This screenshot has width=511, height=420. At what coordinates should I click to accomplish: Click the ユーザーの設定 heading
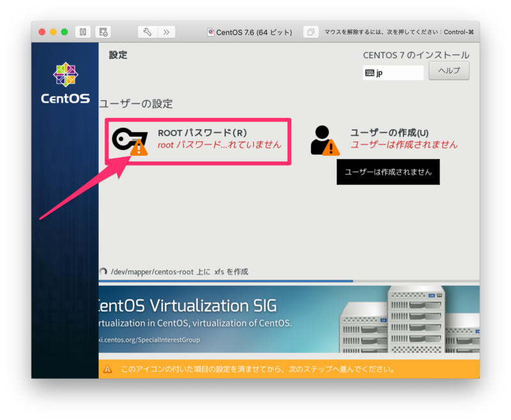pos(136,104)
